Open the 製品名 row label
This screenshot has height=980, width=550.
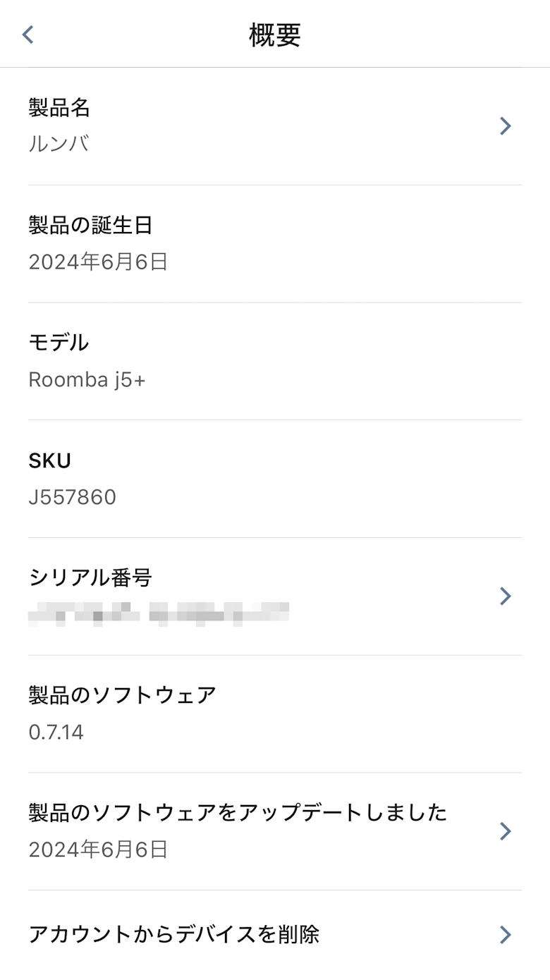coord(59,108)
